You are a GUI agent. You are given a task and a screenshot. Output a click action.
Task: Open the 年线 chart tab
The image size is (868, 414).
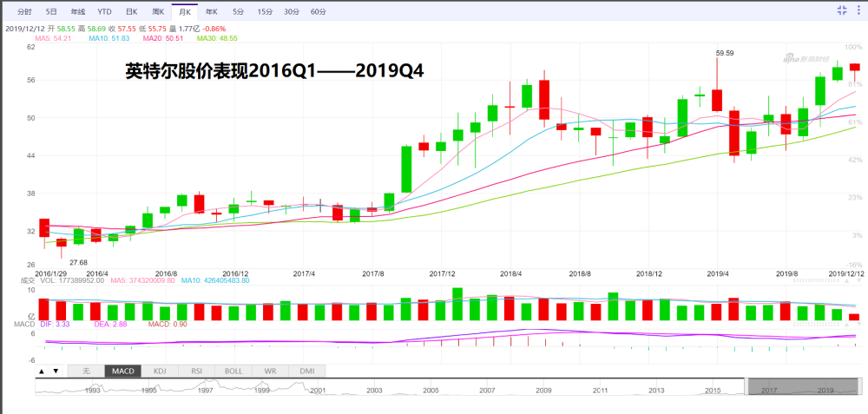coord(77,11)
